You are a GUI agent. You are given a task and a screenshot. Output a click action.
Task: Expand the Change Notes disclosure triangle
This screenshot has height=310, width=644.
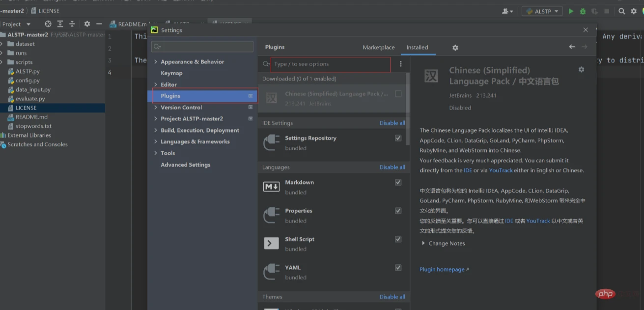tap(423, 243)
